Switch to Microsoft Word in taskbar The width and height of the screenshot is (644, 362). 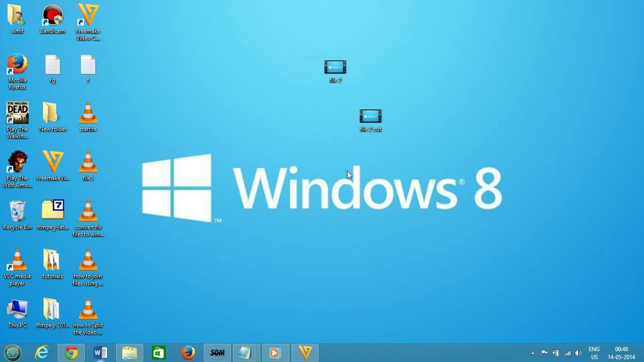pos(100,353)
